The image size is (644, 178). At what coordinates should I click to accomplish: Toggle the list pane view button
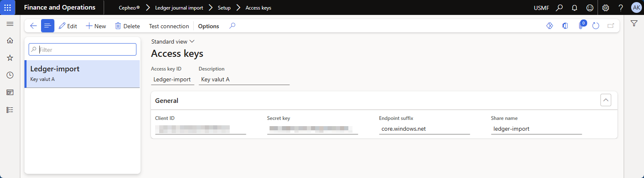click(x=48, y=26)
